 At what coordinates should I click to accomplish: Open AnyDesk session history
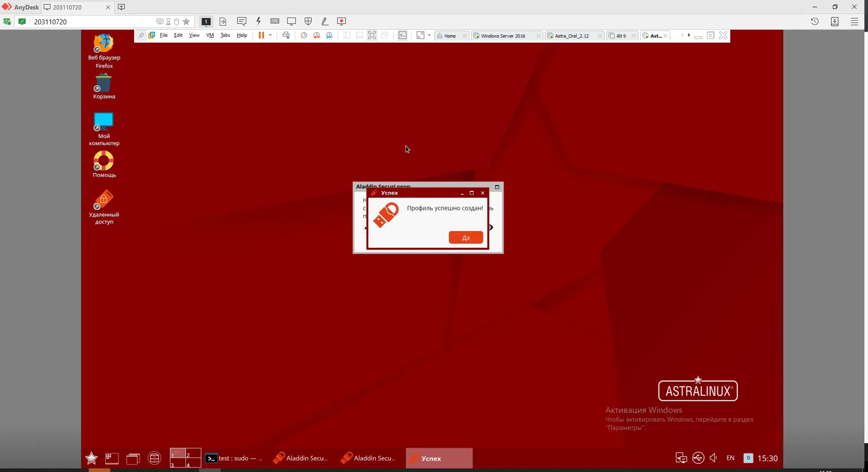coord(815,21)
